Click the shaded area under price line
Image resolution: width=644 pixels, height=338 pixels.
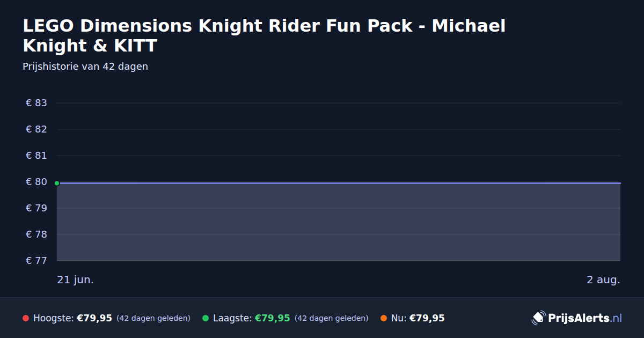(339, 222)
